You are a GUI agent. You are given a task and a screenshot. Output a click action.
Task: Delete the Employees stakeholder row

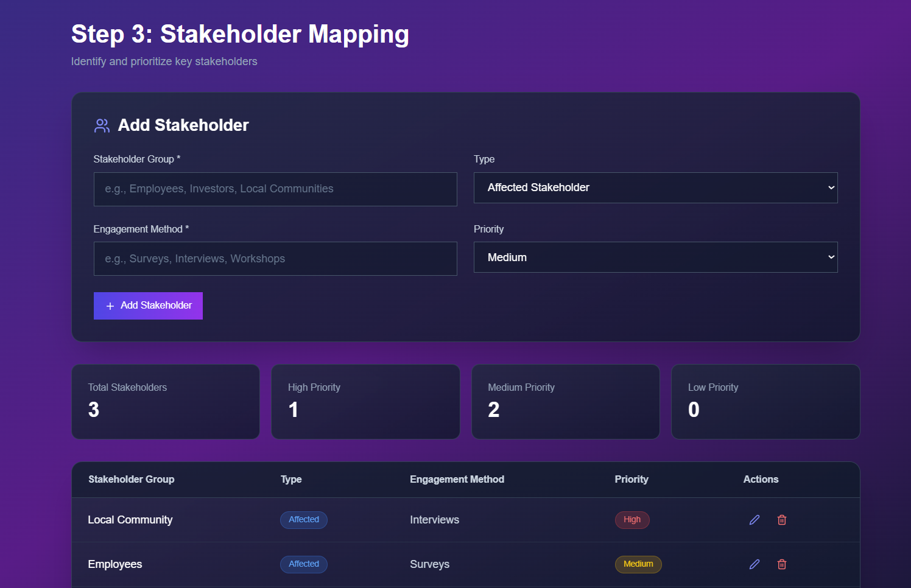782,564
